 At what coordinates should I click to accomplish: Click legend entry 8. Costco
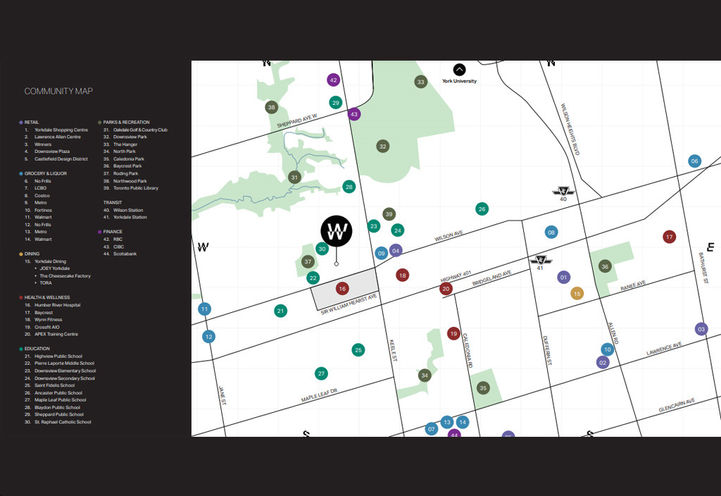coord(37,196)
